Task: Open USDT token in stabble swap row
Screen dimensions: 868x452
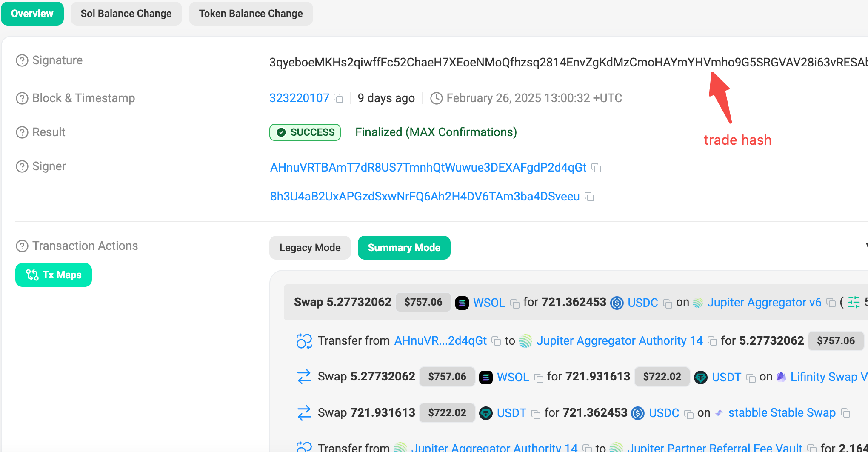Action: click(x=512, y=413)
